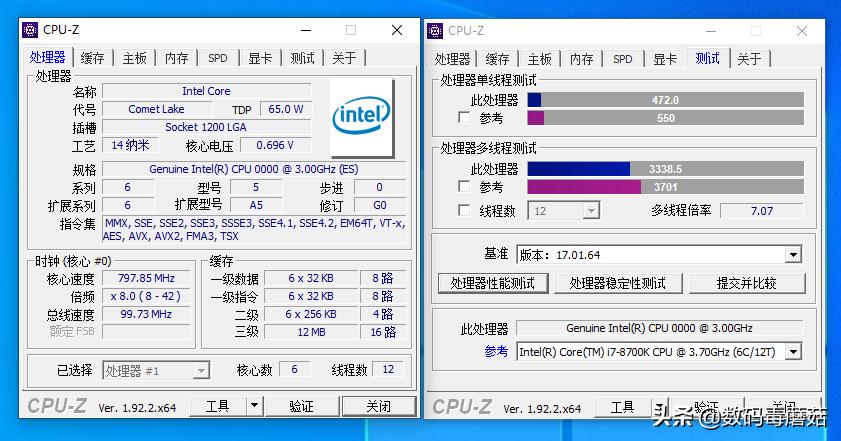The width and height of the screenshot is (841, 441).
Task: Click the 倍频 value x 8.0 (8 - 42)
Action: tap(146, 296)
